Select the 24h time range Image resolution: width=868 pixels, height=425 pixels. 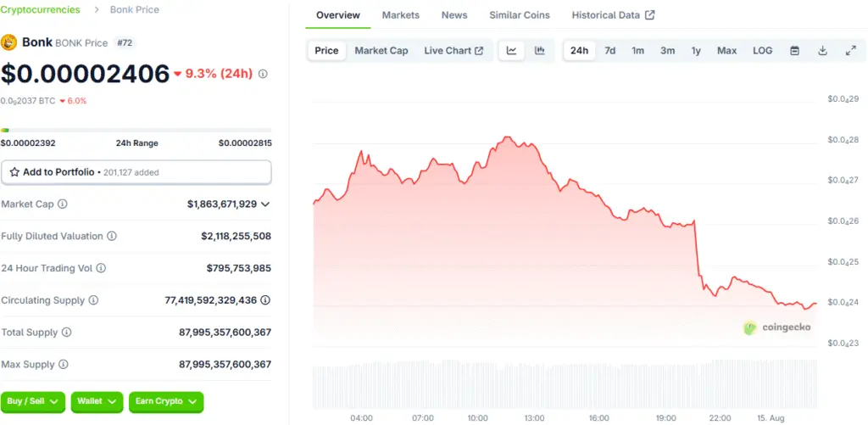[579, 50]
